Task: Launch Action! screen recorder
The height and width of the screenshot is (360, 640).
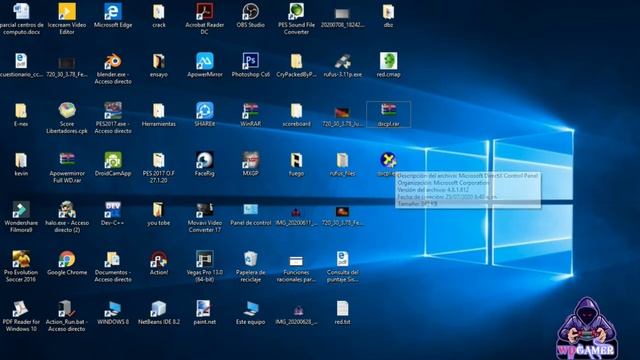Action: point(159,264)
